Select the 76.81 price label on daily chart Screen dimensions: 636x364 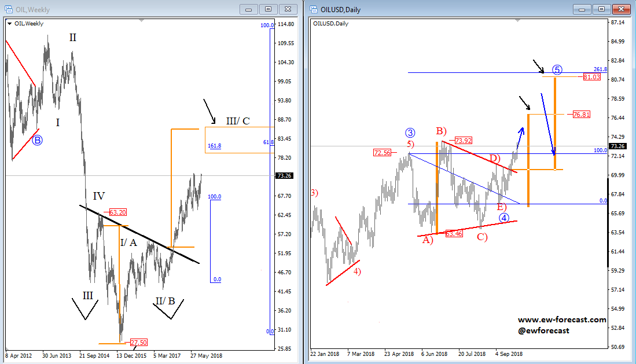tap(580, 115)
